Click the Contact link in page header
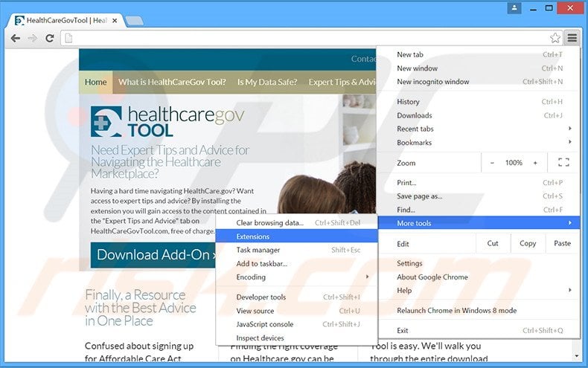Image resolution: width=588 pixels, height=368 pixels. [x=363, y=59]
